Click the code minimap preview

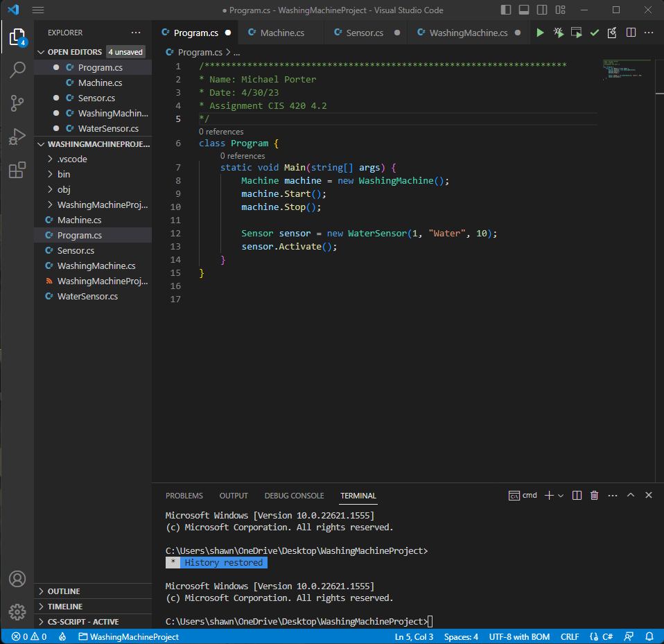622,69
